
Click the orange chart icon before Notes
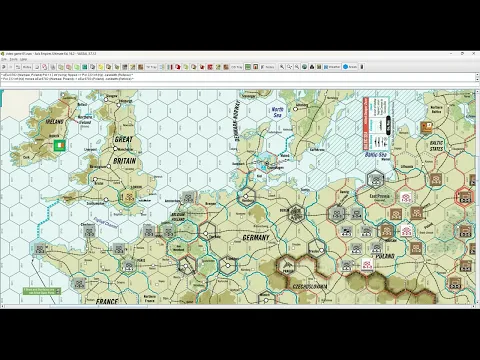tap(255, 67)
